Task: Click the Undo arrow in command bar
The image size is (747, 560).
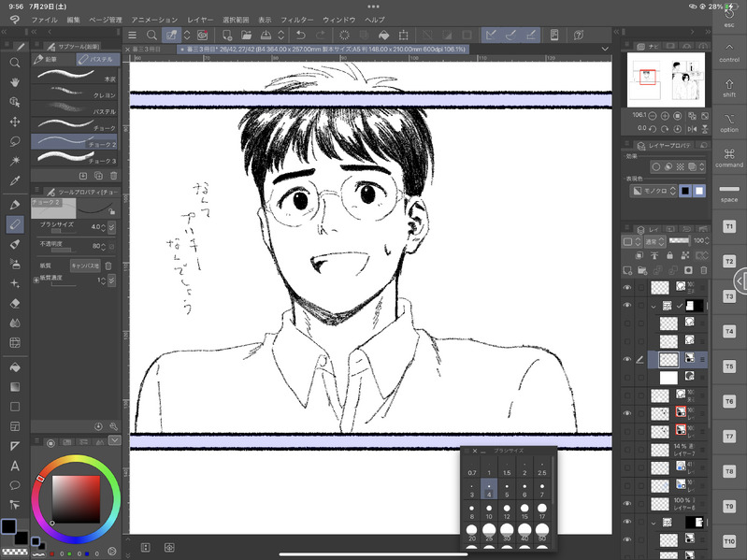Action: coord(301,36)
